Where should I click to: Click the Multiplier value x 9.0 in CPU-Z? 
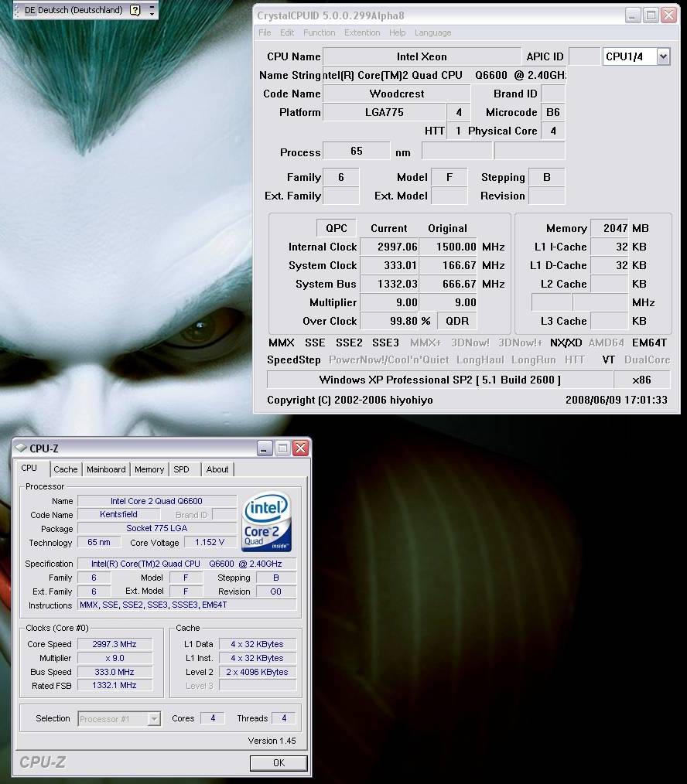114,658
